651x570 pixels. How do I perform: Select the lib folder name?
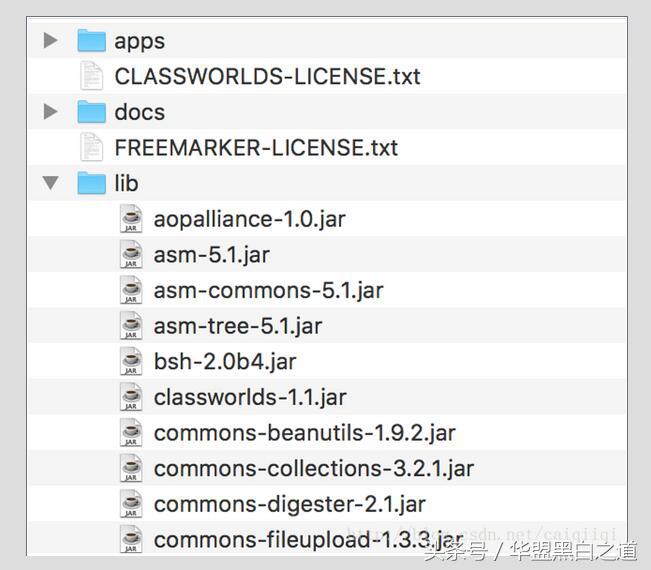coord(126,183)
